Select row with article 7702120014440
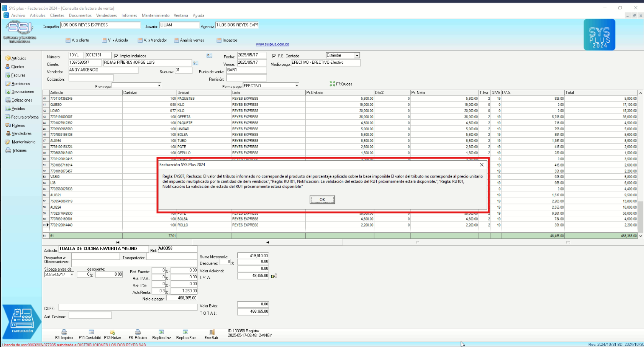Image resolution: width=644 pixels, height=347 pixels. pyautogui.click(x=340, y=225)
